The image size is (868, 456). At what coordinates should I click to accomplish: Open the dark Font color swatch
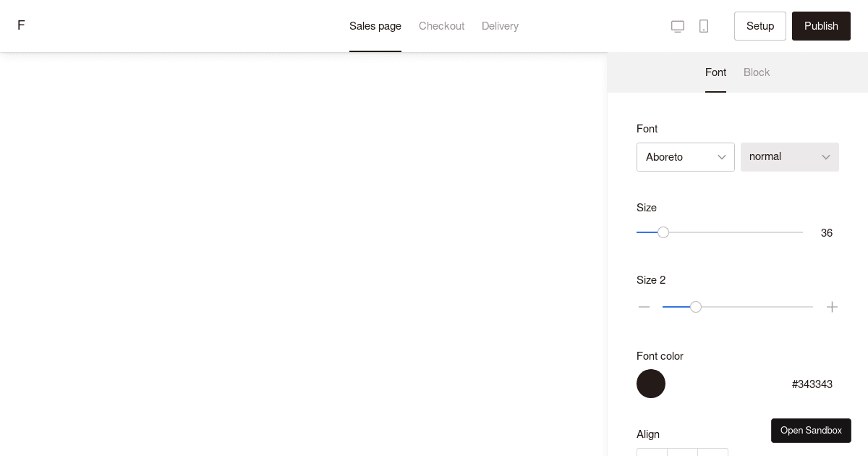click(651, 384)
